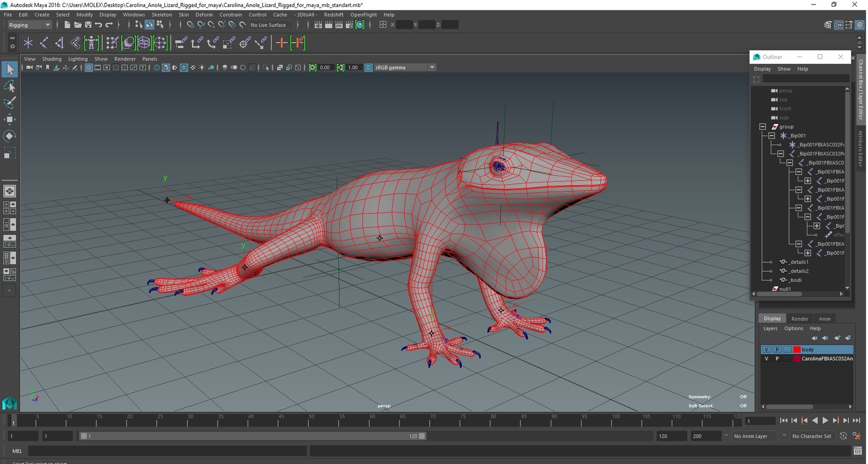Play the animation forward
Image resolution: width=868 pixels, height=464 pixels.
click(x=825, y=421)
